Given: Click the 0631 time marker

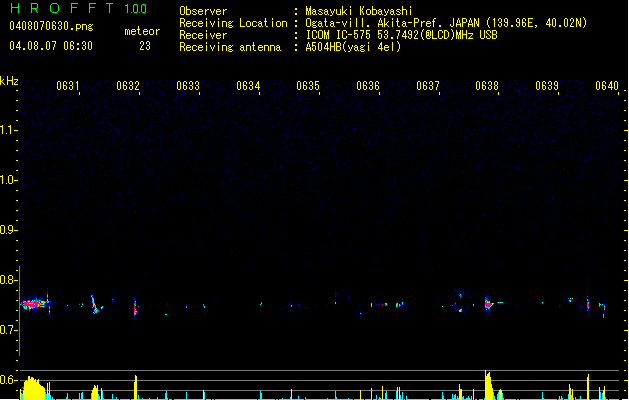Looking at the screenshot, I should coord(68,85).
